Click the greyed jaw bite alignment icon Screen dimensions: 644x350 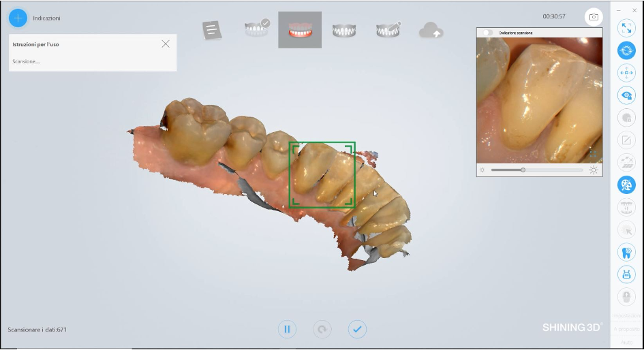626,207
